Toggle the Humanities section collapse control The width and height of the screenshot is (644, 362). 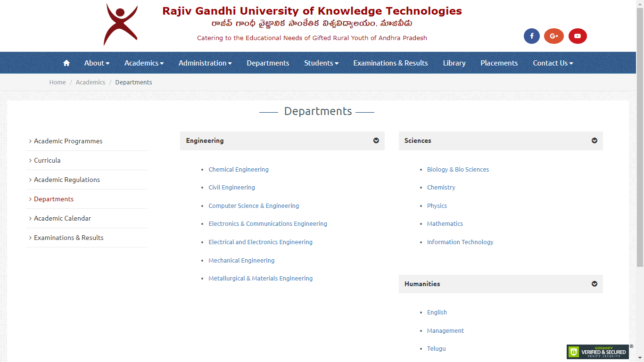[x=594, y=284]
